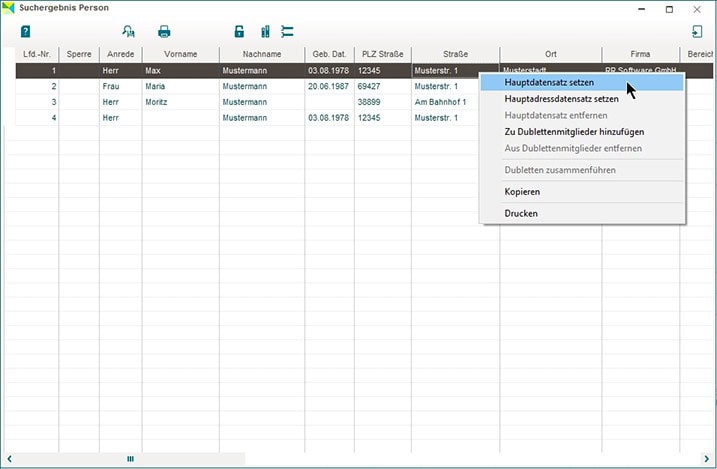Select Drucken from context menu
The width and height of the screenshot is (717, 469).
coord(582,213)
